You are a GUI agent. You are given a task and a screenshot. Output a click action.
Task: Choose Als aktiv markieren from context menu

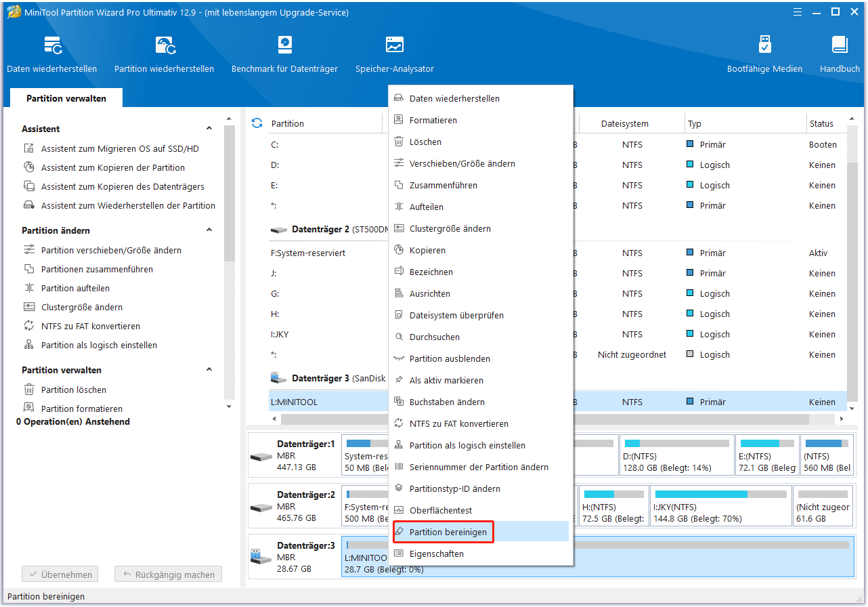481,380
